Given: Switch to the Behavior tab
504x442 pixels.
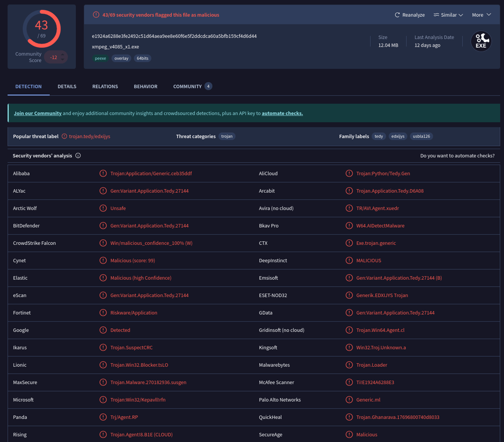Looking at the screenshot, I should tap(146, 87).
